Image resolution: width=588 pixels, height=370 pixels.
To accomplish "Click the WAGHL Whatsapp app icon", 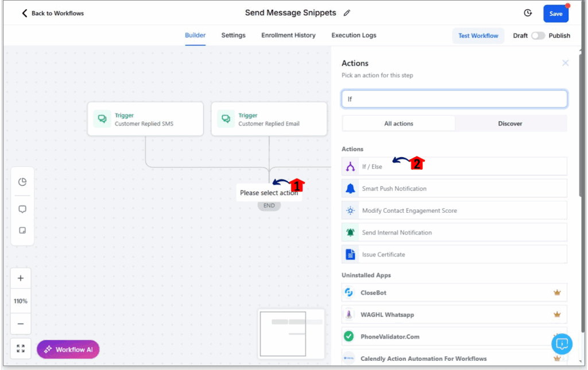I will [349, 314].
